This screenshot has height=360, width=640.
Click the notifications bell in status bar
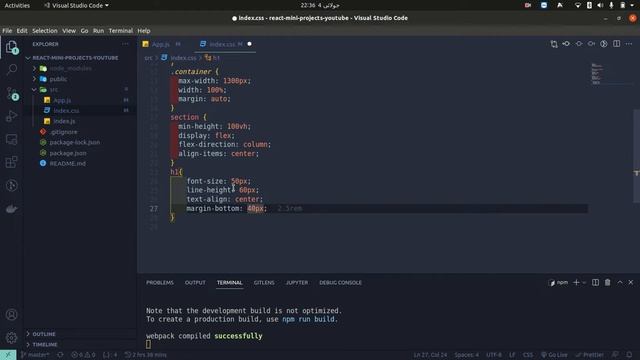tap(629, 355)
